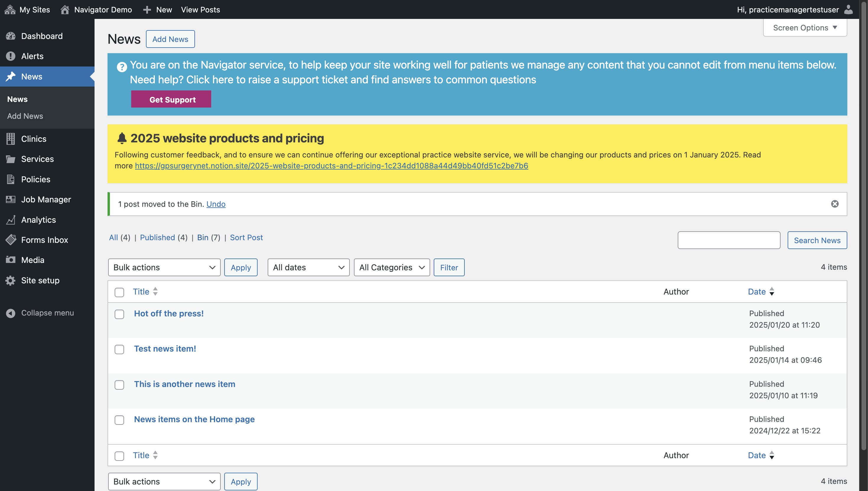Click the My Sites network icon

tap(10, 9)
